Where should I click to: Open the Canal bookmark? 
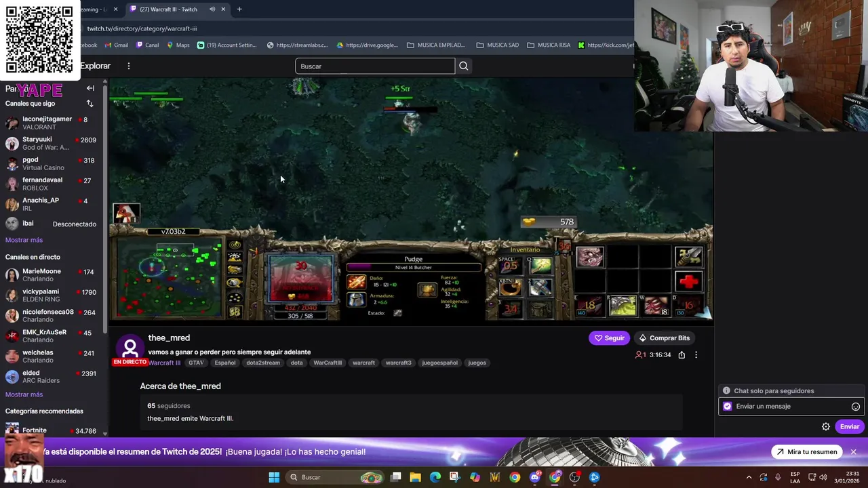coord(147,45)
